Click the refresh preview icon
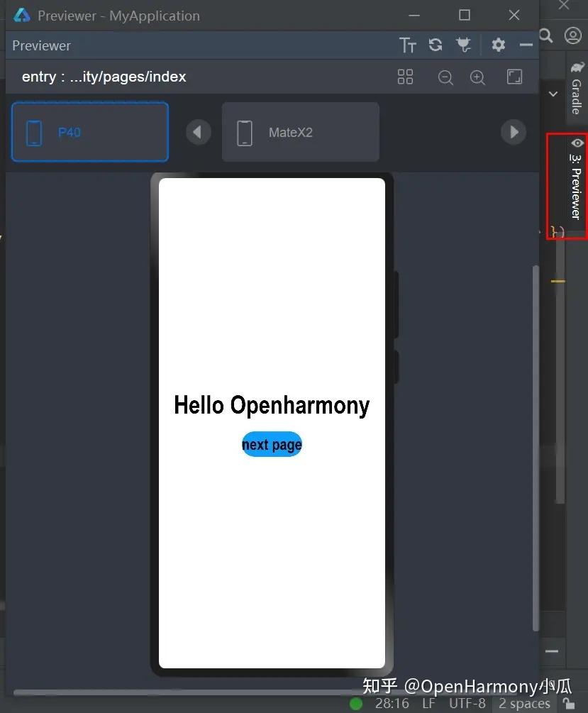The image size is (588, 713). (436, 45)
